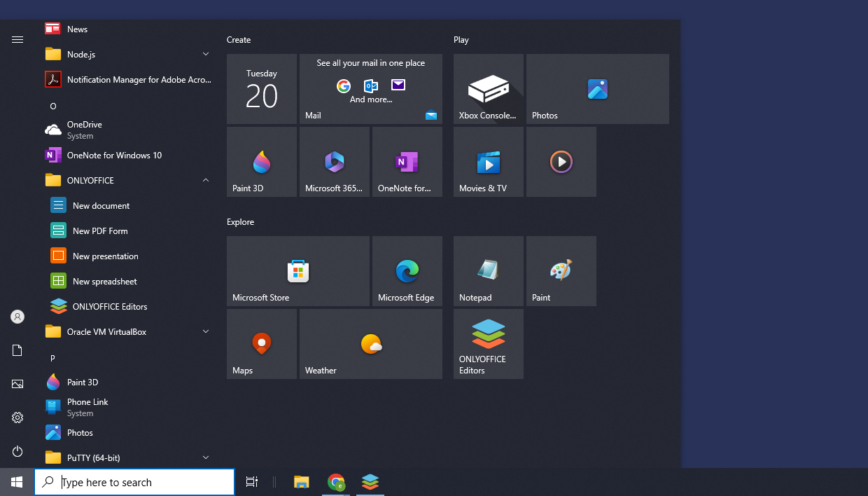
Task: Click the Play group heading
Action: [461, 40]
